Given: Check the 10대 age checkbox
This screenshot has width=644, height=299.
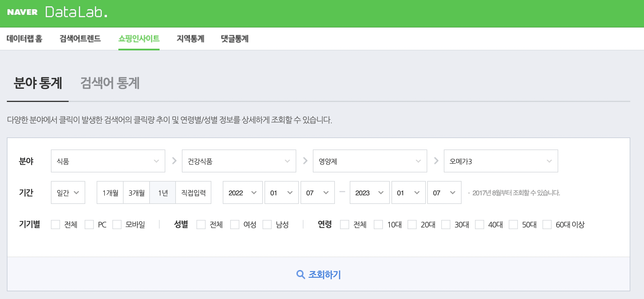Looking at the screenshot, I should click(x=378, y=225).
